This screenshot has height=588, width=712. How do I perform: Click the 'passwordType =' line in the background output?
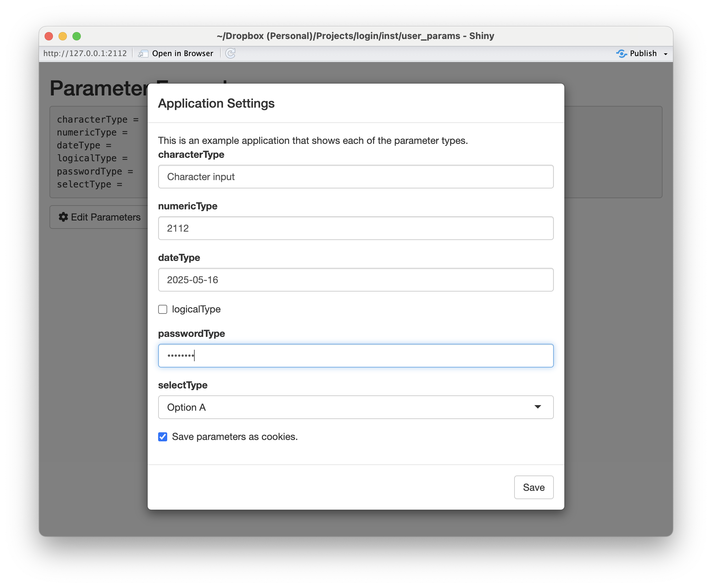point(95,171)
